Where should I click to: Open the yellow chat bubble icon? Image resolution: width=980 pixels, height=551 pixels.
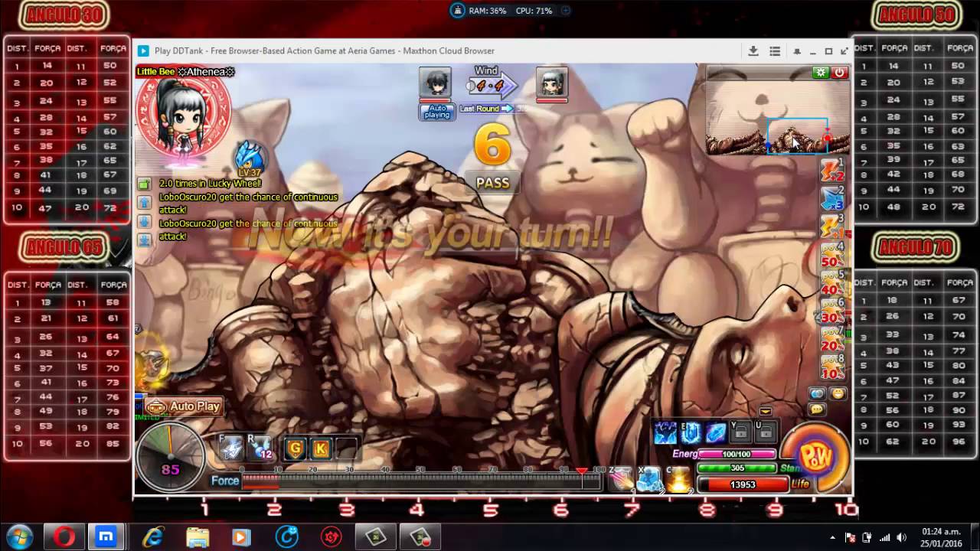(817, 409)
